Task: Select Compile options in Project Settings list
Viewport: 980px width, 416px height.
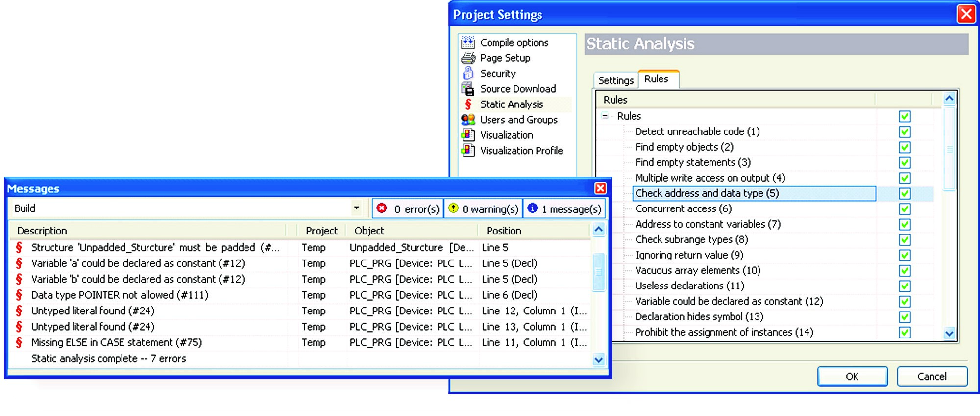Action: click(514, 43)
